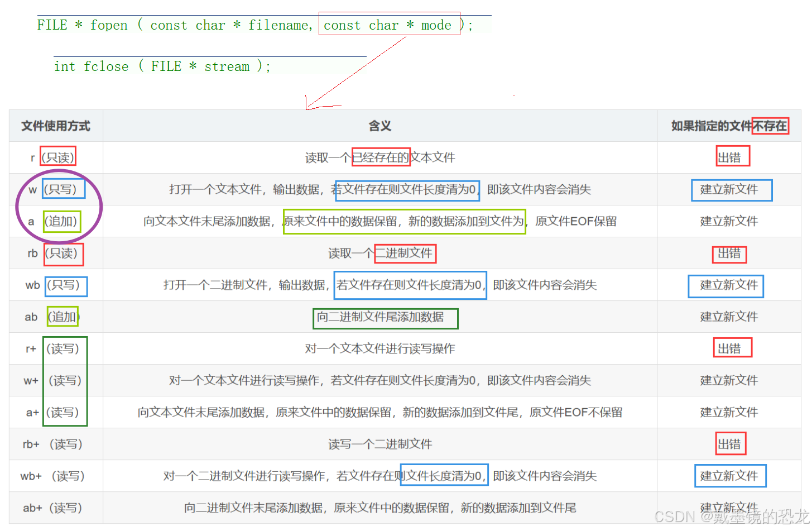The width and height of the screenshot is (812, 531).
Task: Click '读取一个二进制文件' description
Action: [380, 253]
